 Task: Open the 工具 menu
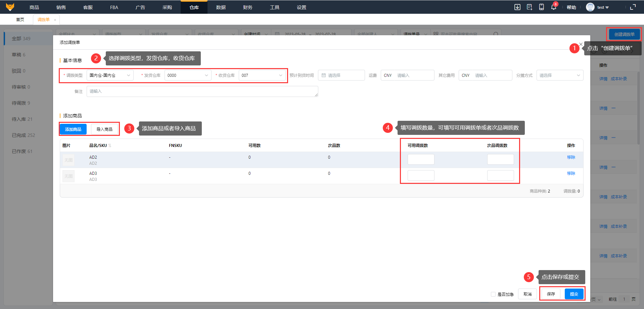[x=275, y=7]
